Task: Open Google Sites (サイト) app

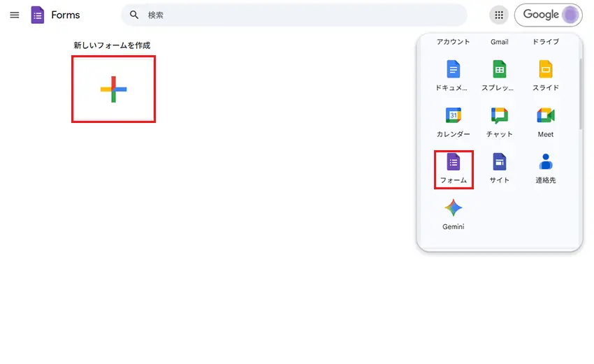Action: click(x=499, y=168)
